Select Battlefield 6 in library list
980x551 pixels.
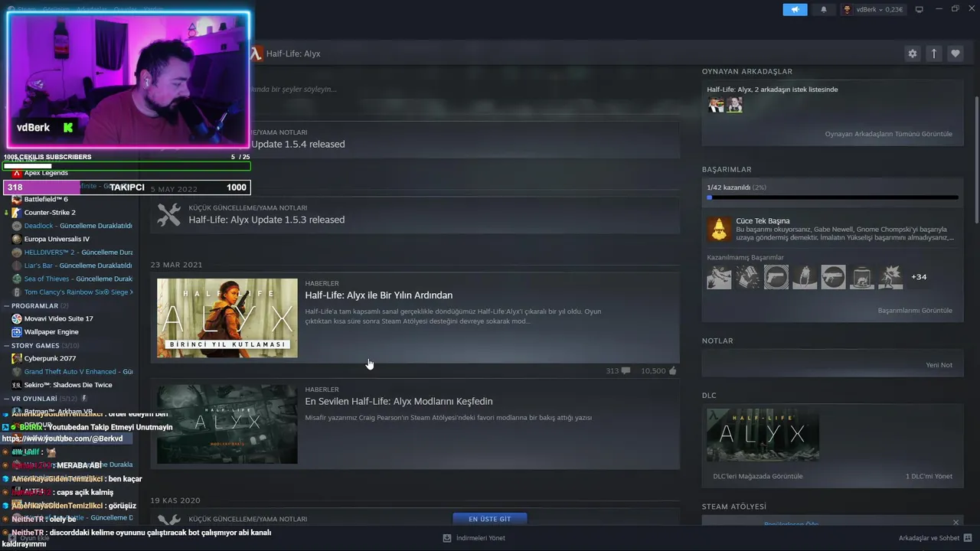[46, 199]
